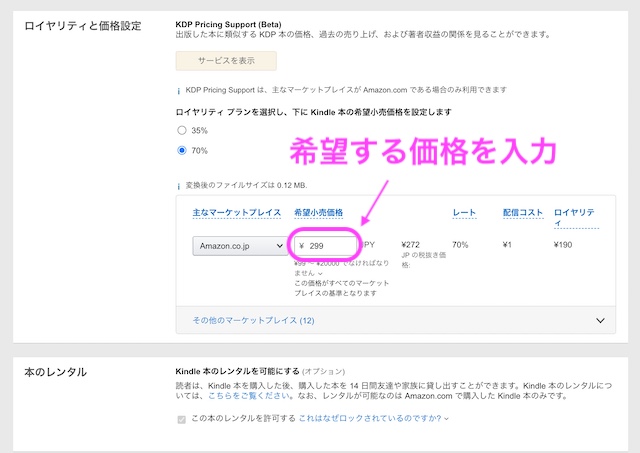Image resolution: width=640 pixels, height=453 pixels.
Task: Click the info icon beside KDP Pricing Support note
Action: pyautogui.click(x=179, y=90)
